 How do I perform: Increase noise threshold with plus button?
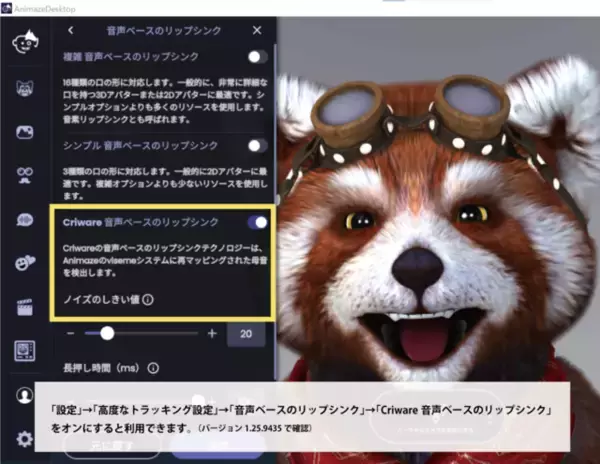click(211, 333)
